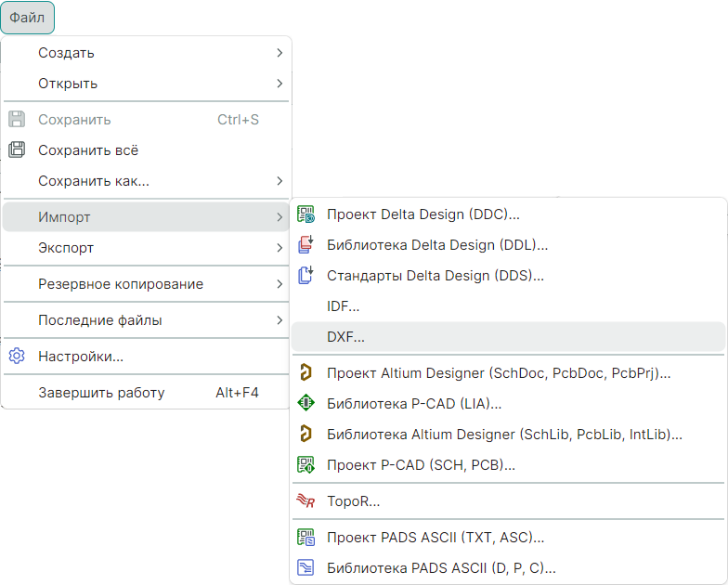This screenshot has width=728, height=585.
Task: Expand the Экспорт submenu arrow
Action: tap(279, 248)
